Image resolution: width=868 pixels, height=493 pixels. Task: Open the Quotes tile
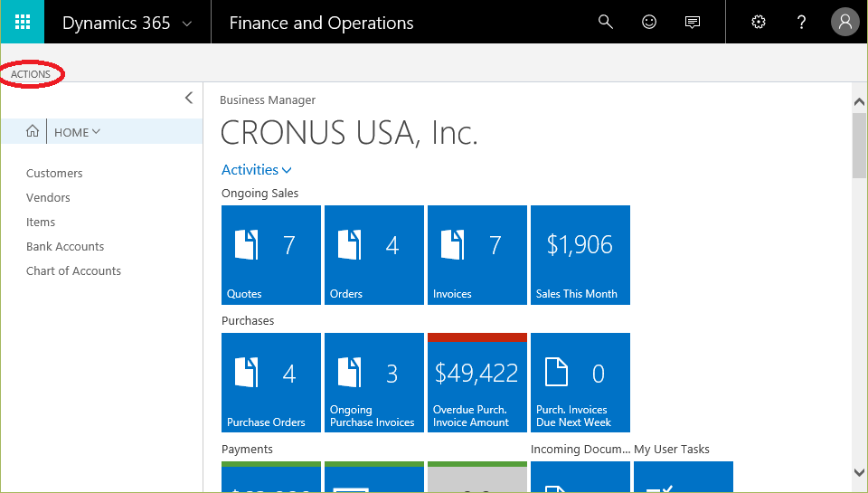click(x=271, y=255)
